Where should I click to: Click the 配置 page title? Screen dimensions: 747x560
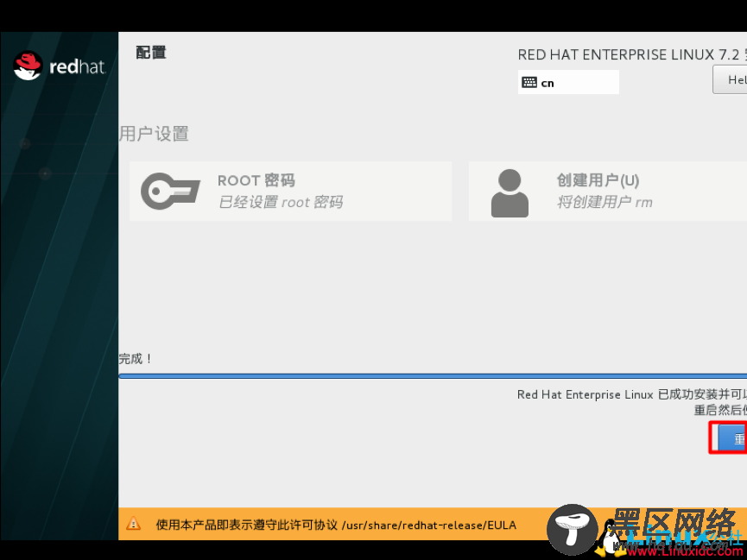point(151,53)
